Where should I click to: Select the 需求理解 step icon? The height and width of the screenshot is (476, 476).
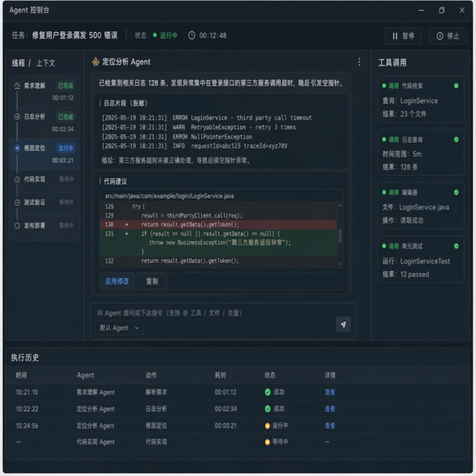[17, 86]
